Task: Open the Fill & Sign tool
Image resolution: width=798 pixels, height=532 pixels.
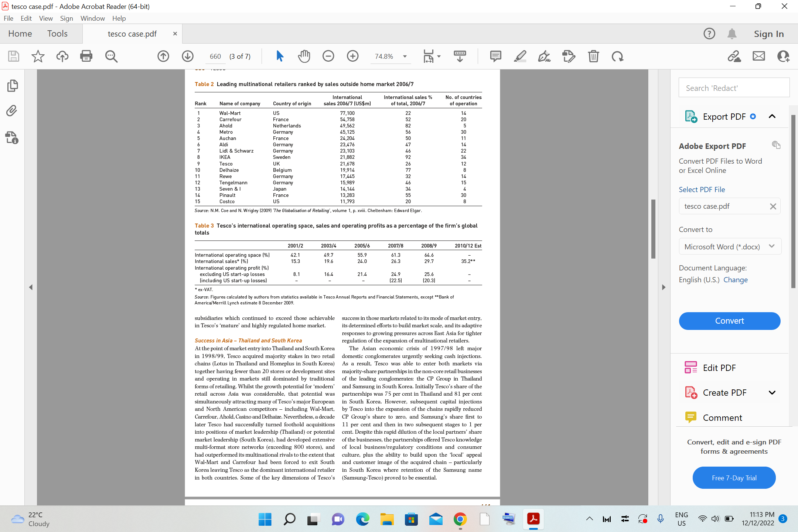Action: click(x=544, y=56)
